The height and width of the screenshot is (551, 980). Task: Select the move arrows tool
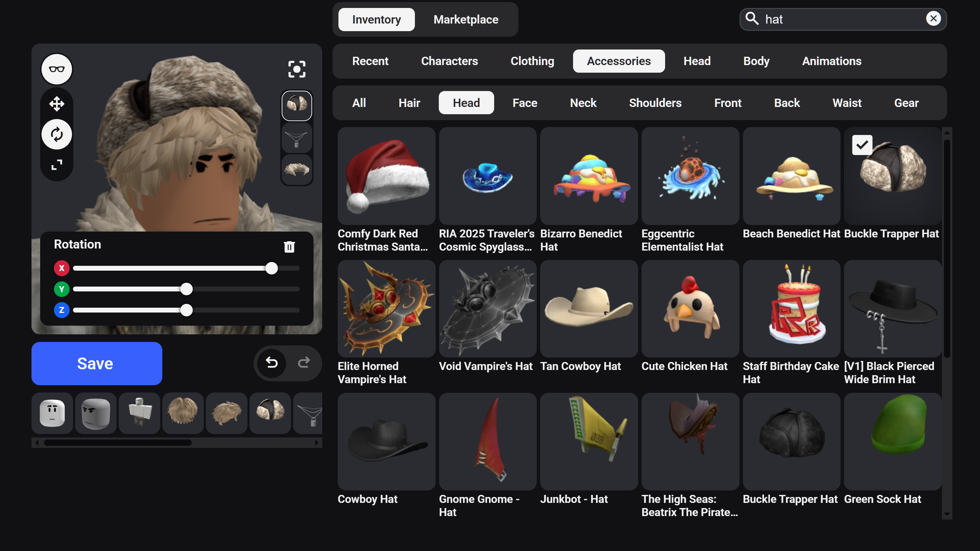tap(57, 103)
